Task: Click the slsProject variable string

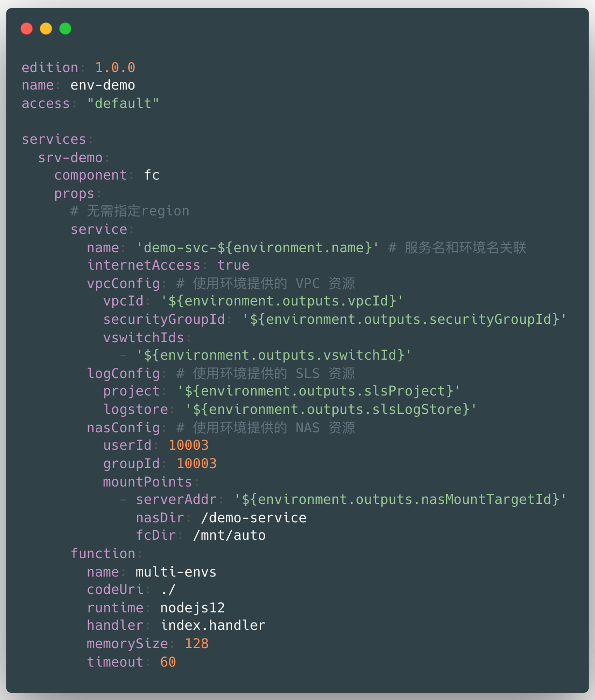Action: click(x=319, y=391)
